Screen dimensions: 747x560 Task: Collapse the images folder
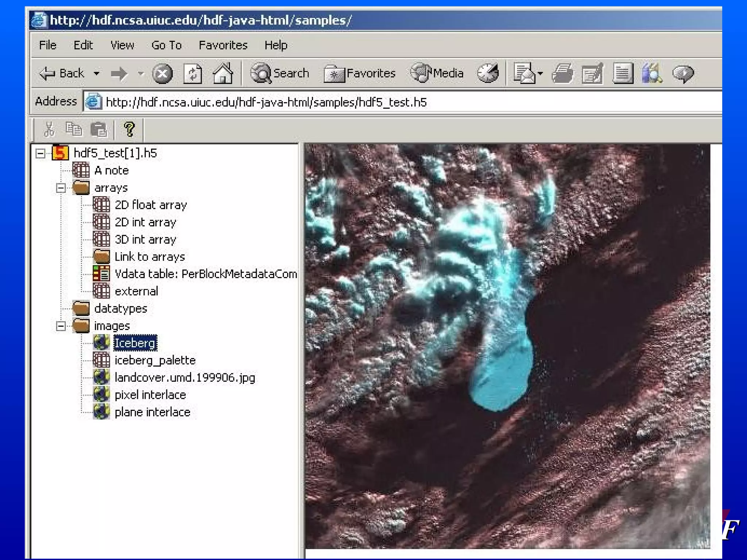[x=61, y=326]
